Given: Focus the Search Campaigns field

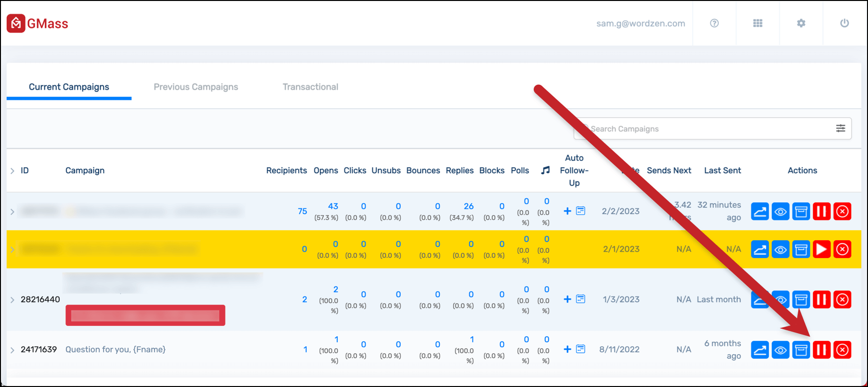Looking at the screenshot, I should click(712, 129).
